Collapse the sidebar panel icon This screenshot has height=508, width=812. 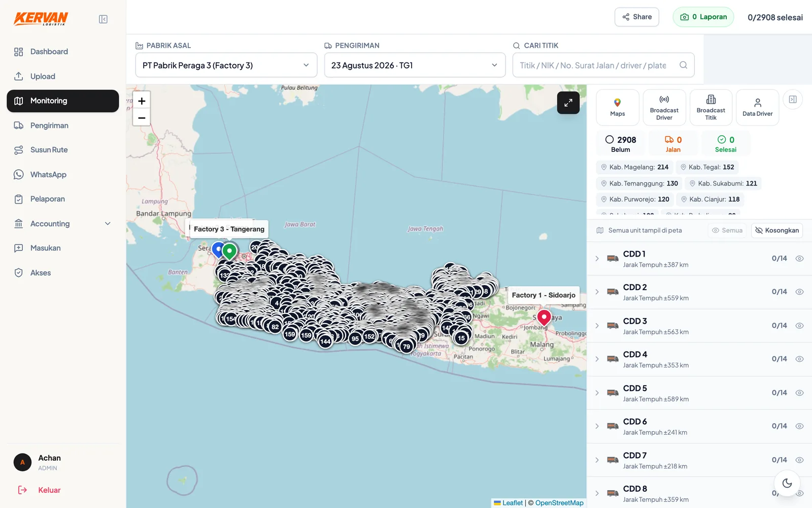(x=103, y=19)
